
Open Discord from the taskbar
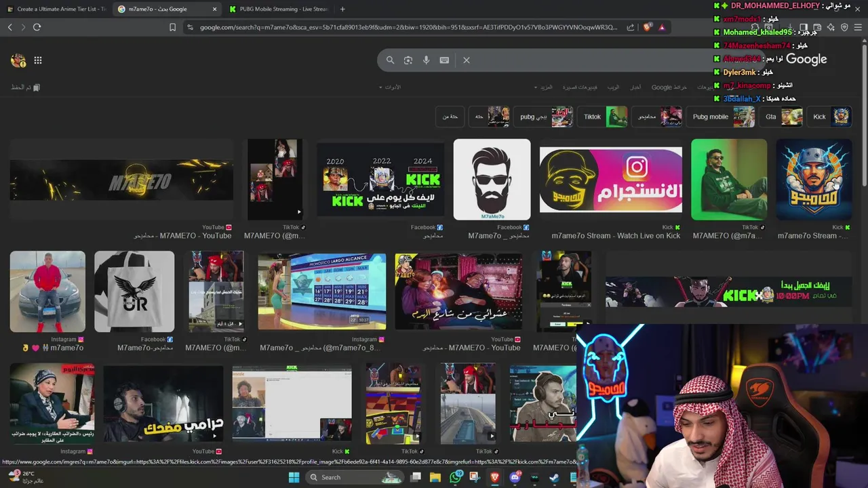(x=515, y=477)
